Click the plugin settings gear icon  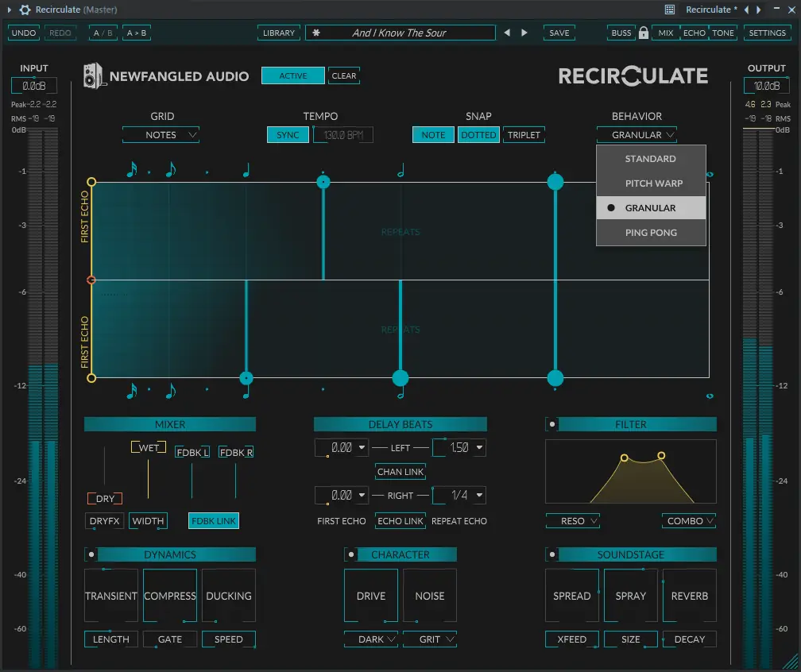(x=25, y=10)
